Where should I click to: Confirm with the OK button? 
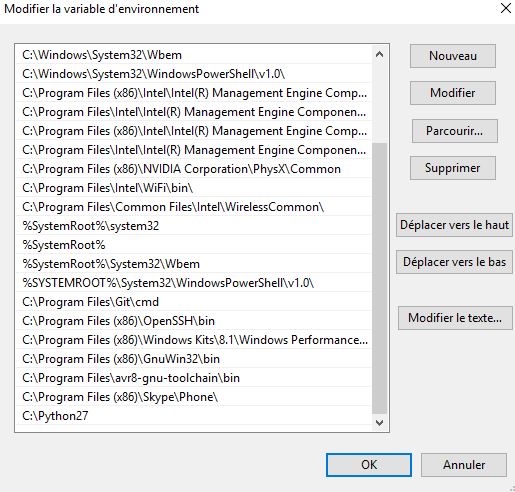point(369,465)
